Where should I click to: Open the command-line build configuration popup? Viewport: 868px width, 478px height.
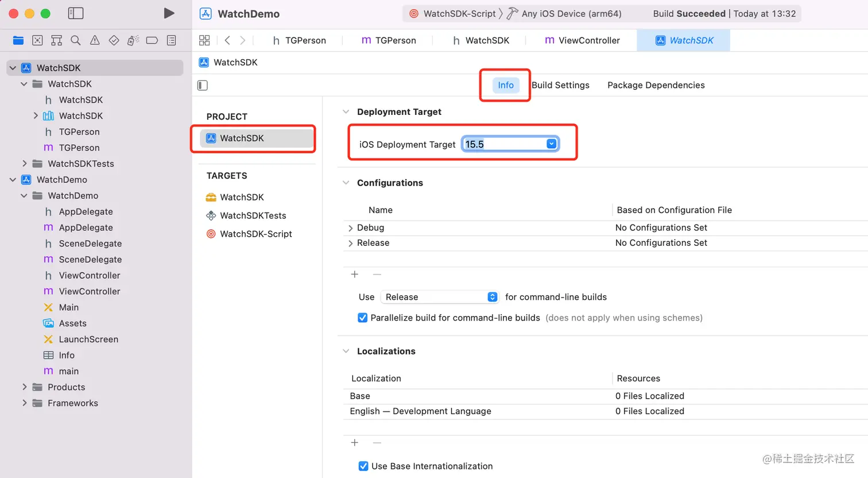pos(440,297)
